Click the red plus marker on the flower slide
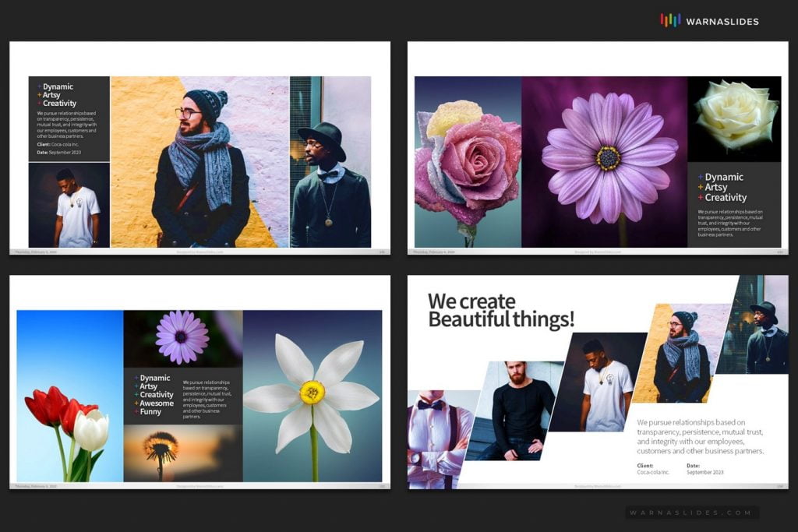798x532 pixels. coord(701,197)
